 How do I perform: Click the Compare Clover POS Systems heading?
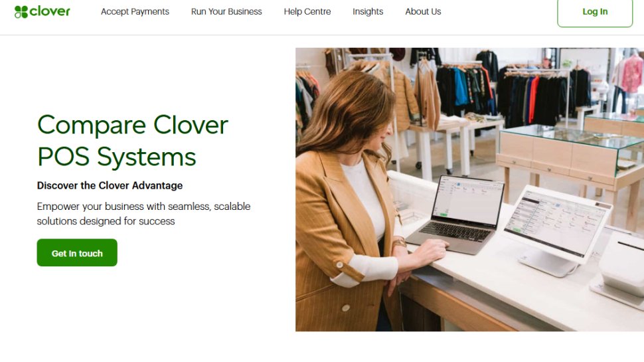point(132,141)
